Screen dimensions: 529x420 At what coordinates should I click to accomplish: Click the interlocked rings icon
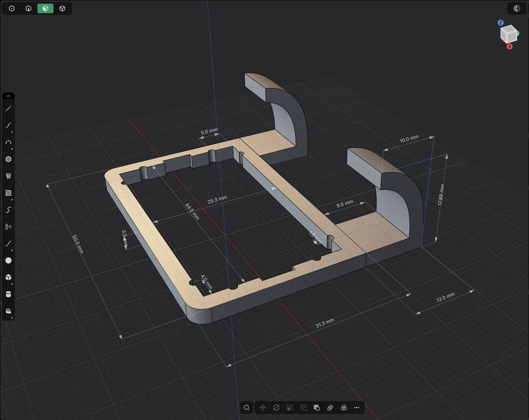coord(330,407)
